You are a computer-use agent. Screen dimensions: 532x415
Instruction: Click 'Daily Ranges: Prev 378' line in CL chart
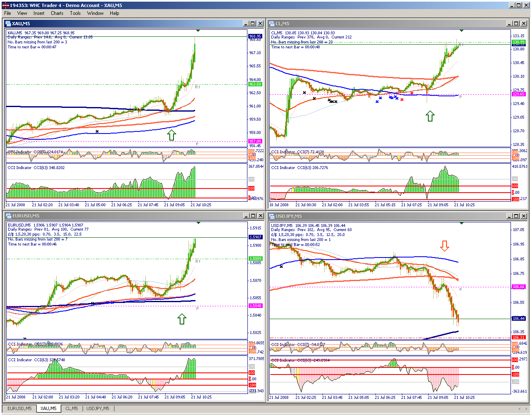[311, 37]
